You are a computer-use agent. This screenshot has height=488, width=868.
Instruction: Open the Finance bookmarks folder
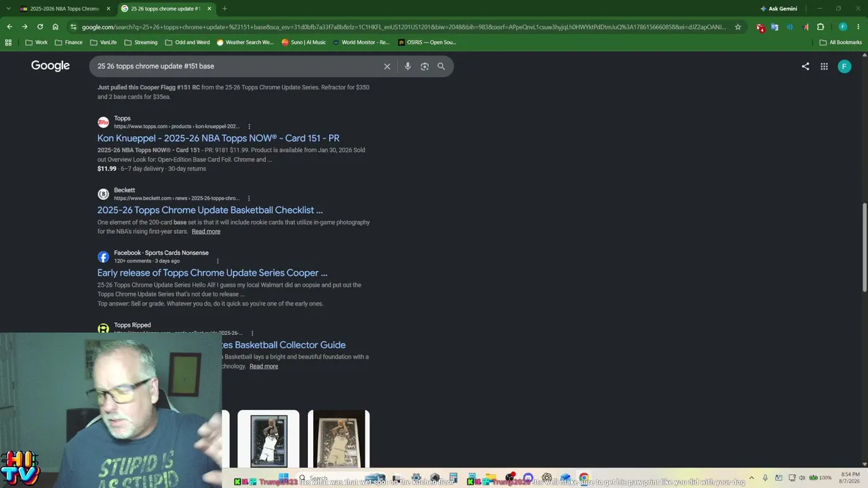(x=68, y=42)
